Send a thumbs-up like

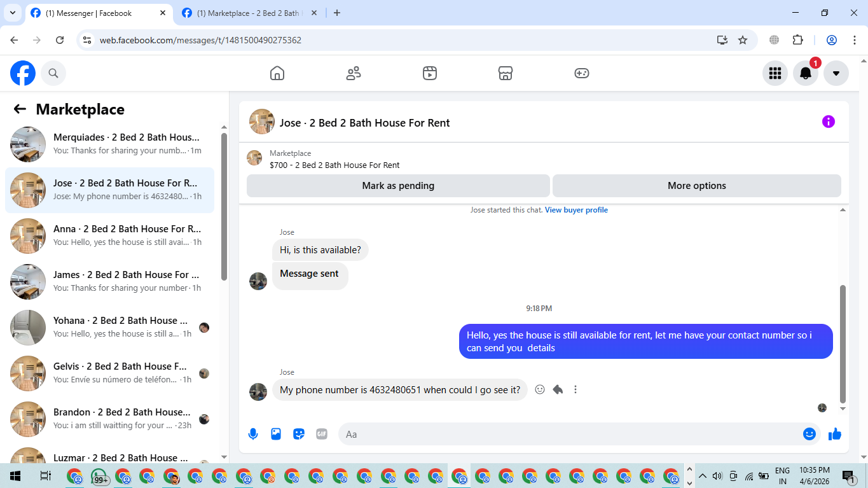835,434
